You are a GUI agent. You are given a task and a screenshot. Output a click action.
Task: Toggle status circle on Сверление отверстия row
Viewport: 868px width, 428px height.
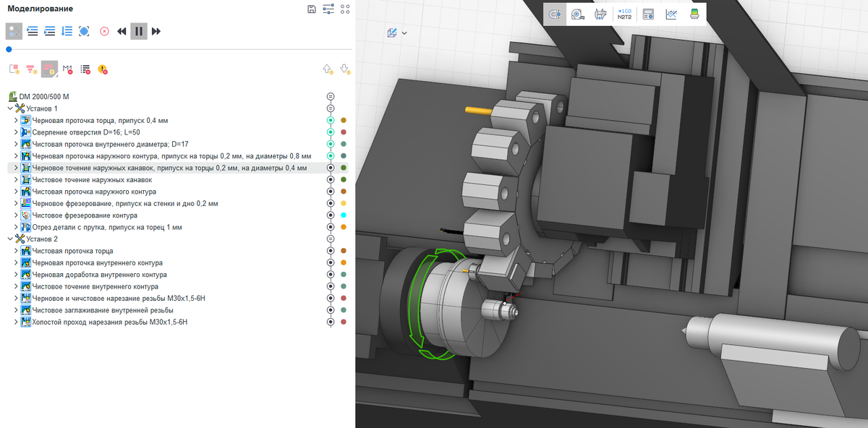(x=331, y=132)
